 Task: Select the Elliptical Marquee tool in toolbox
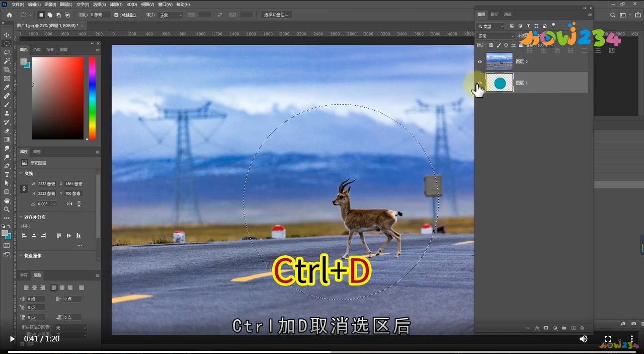7,43
